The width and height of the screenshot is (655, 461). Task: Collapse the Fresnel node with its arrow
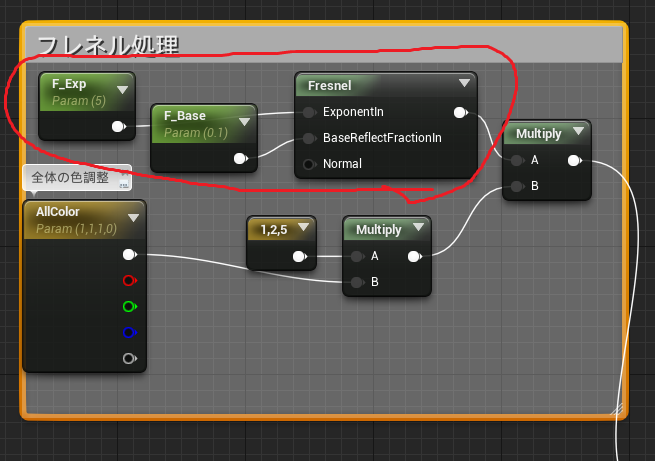coord(464,83)
